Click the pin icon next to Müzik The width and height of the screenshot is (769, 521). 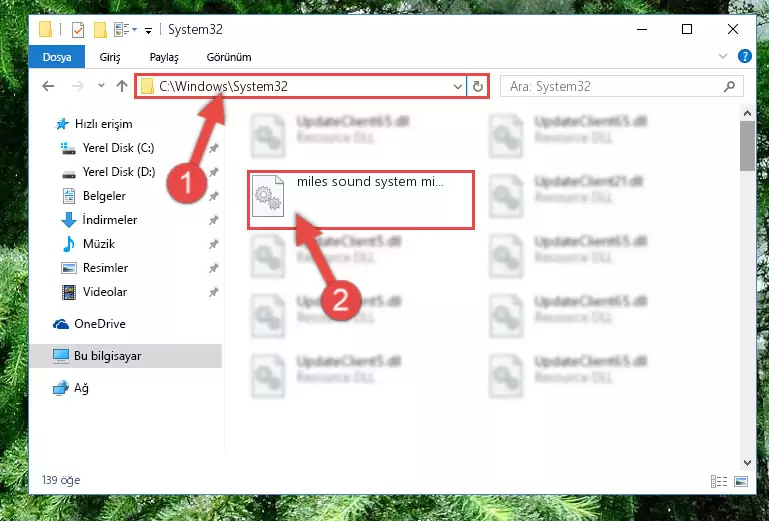coord(213,244)
